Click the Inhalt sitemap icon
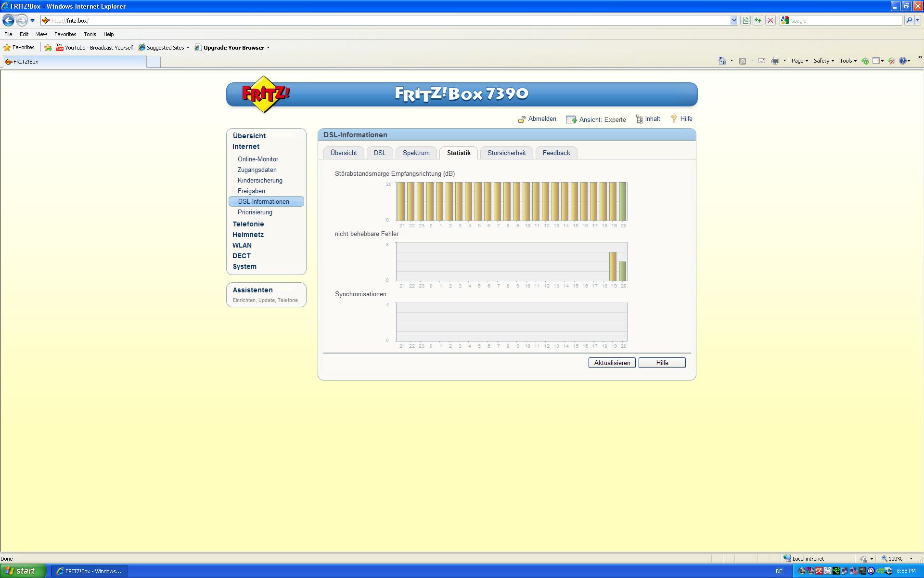Image resolution: width=924 pixels, height=578 pixels. (x=639, y=119)
